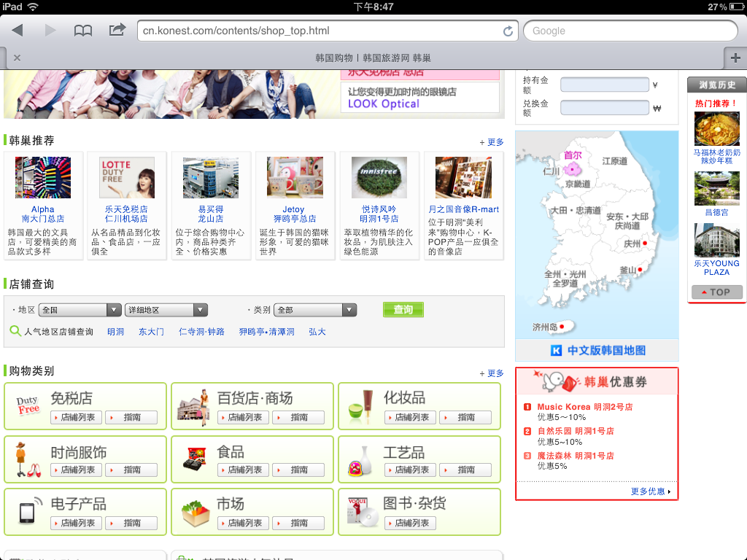747x560 pixels.
Task: Tap the Safari forward arrow
Action: [x=50, y=31]
